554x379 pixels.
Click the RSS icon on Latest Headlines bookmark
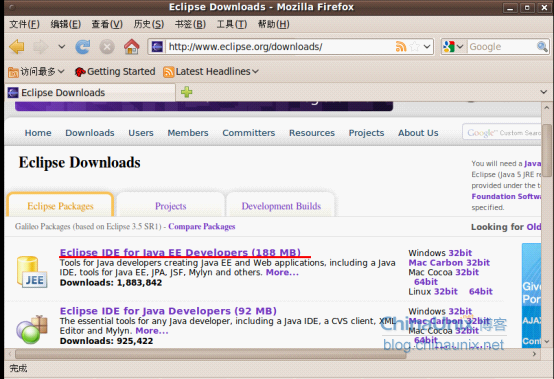(x=169, y=72)
